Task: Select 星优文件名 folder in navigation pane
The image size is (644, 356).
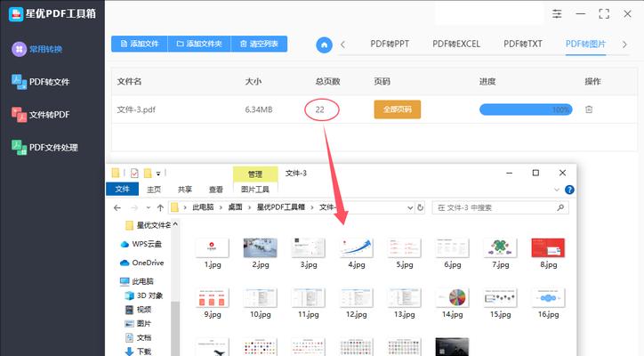Action: click(x=149, y=225)
